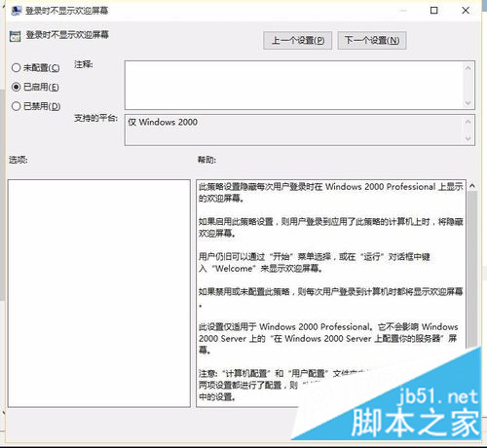Viewport: 487px width, 448px height.
Task: Click the help pane scroll up arrow
Action: 472,186
